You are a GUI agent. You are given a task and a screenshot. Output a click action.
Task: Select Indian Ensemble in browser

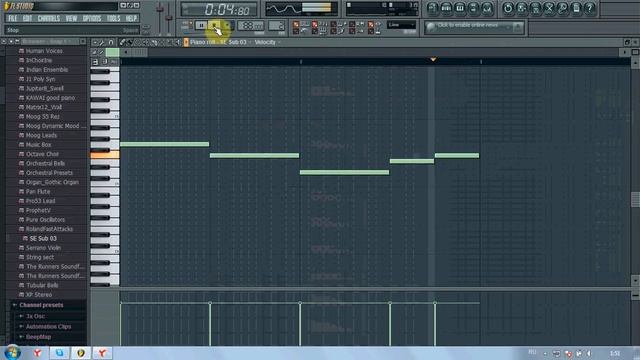pos(47,70)
